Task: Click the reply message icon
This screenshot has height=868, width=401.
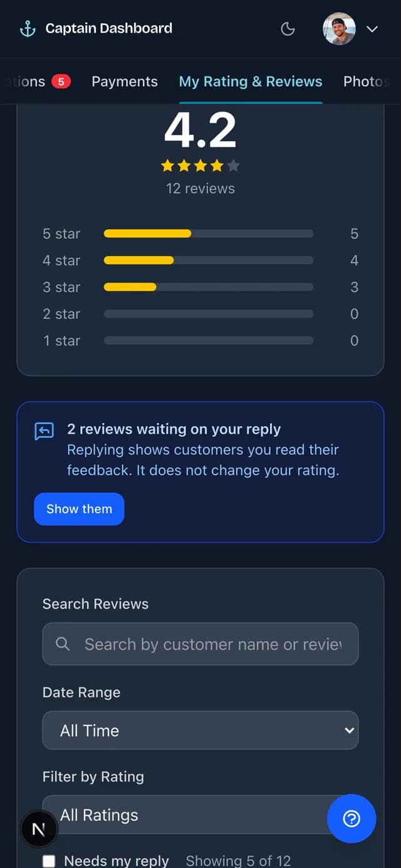Action: (44, 431)
